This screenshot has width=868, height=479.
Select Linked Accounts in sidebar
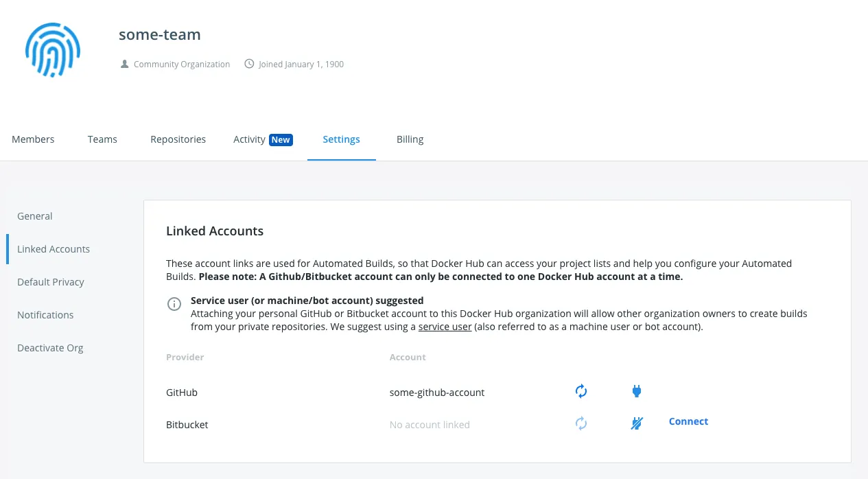pyautogui.click(x=54, y=249)
